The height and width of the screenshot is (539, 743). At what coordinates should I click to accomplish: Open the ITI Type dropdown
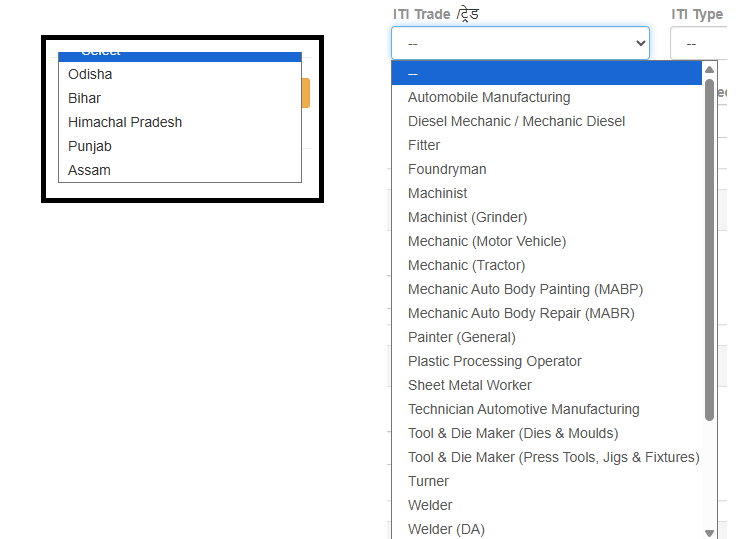[698, 43]
